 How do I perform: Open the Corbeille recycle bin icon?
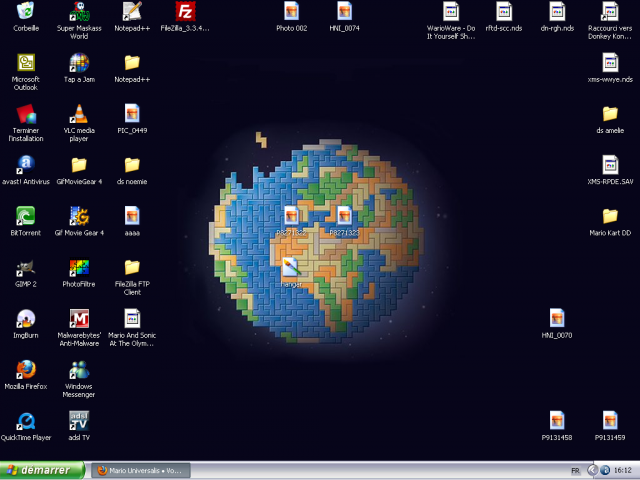coord(26,11)
